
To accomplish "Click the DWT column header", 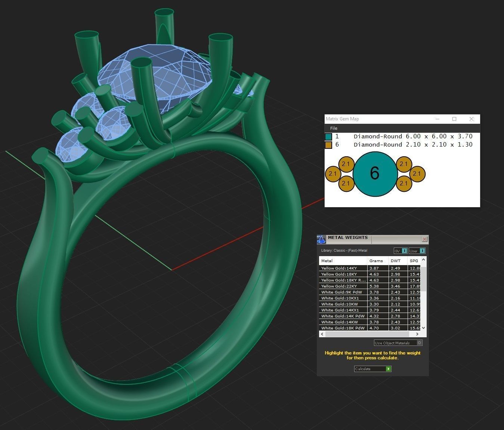I will (x=398, y=261).
